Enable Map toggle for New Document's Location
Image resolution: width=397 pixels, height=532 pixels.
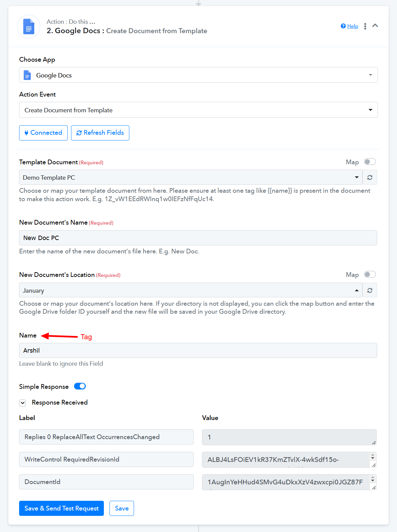(370, 275)
